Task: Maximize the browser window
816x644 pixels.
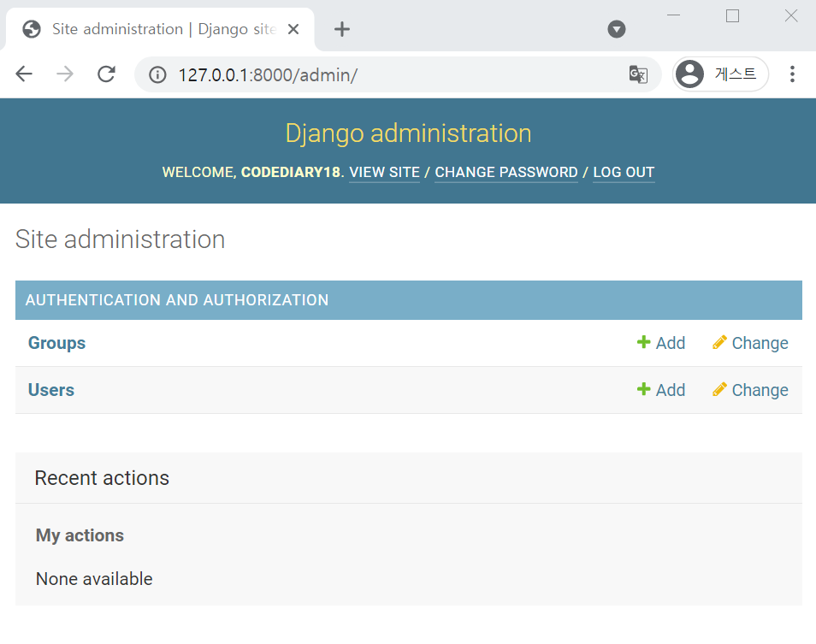Action: [732, 15]
